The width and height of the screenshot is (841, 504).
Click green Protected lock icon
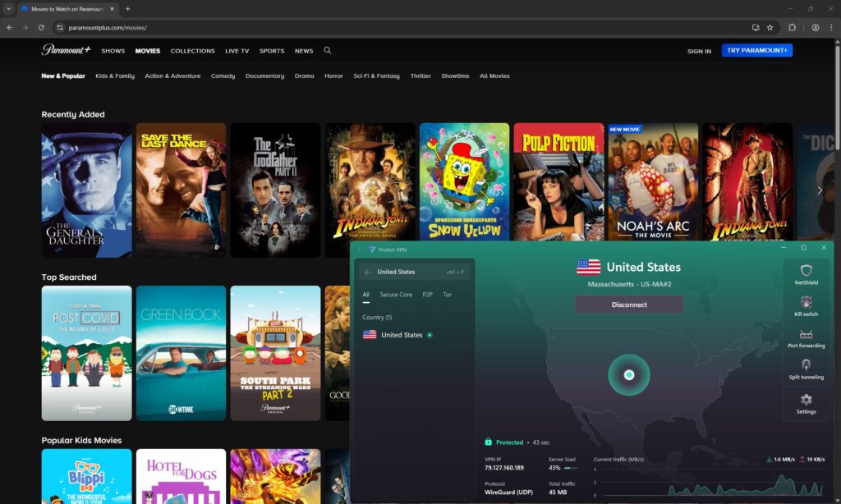click(488, 442)
